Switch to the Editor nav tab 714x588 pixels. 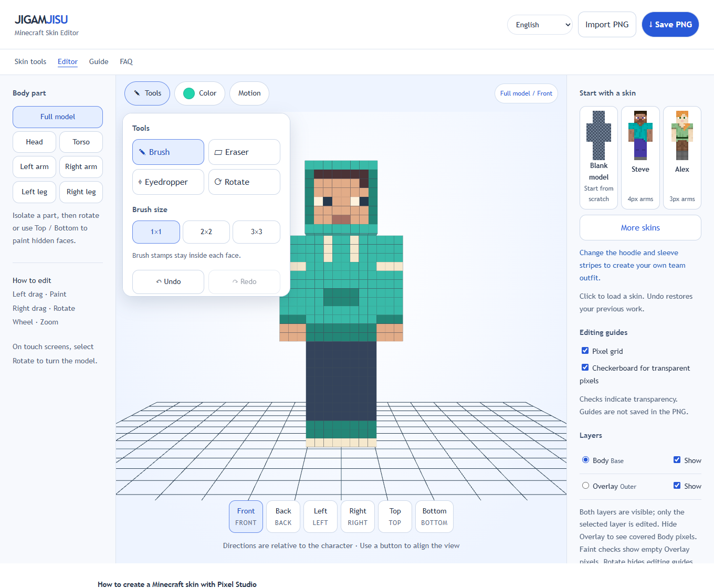tap(68, 62)
